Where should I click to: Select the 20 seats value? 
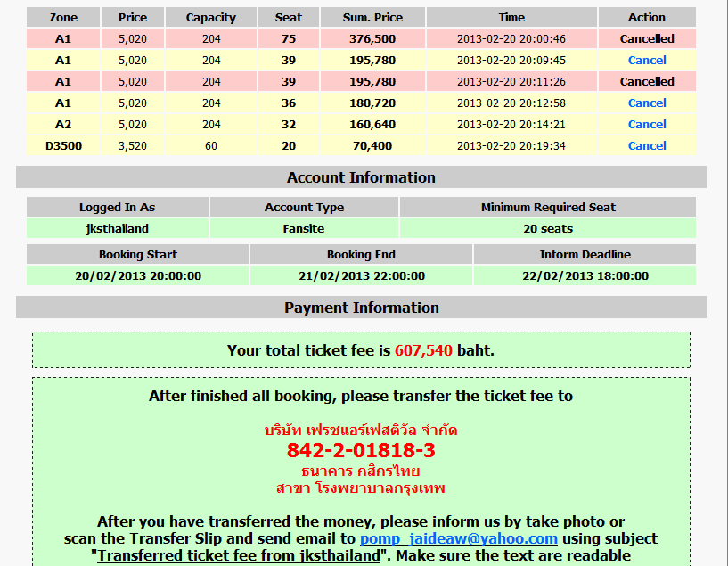(x=548, y=228)
